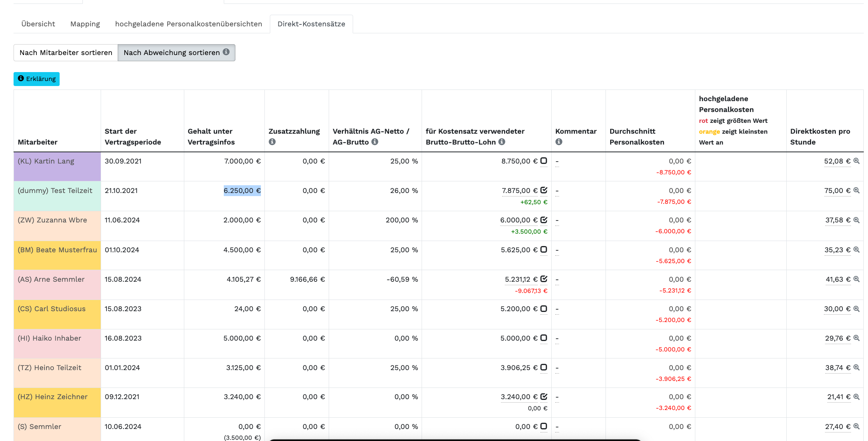
Task: Check the box next to 3.906,25 € for Heino Teilzeit
Action: (x=544, y=367)
